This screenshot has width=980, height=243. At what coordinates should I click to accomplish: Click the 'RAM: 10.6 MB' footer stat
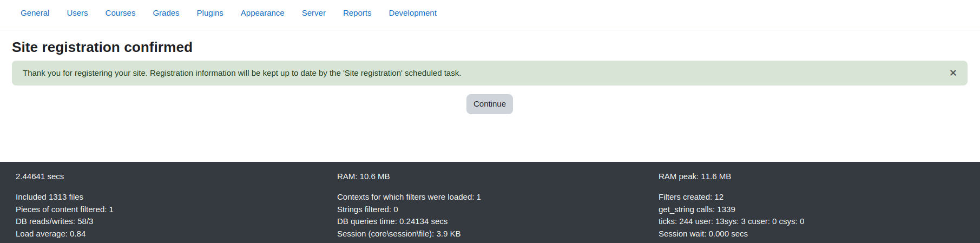(363, 176)
